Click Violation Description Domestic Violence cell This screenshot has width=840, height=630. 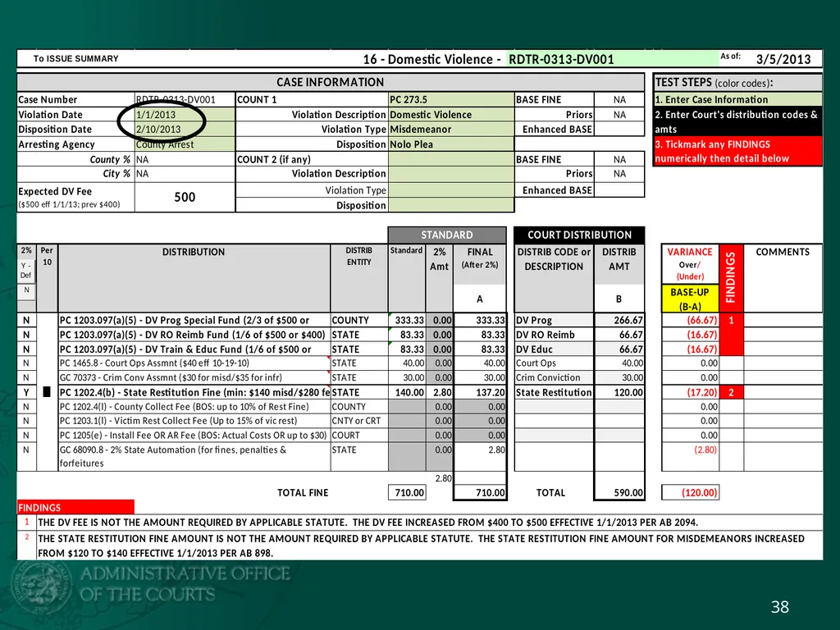451,114
